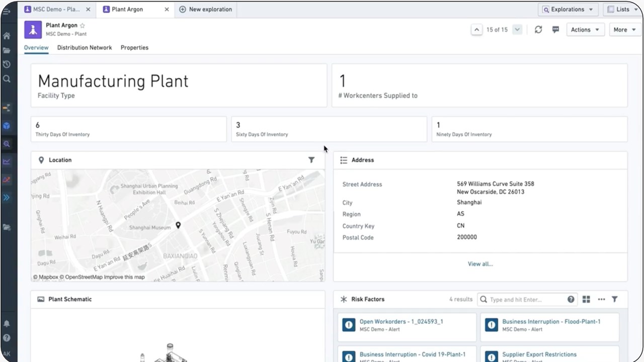Click the View all address link
Screen dimensions: 644x362
click(x=480, y=264)
